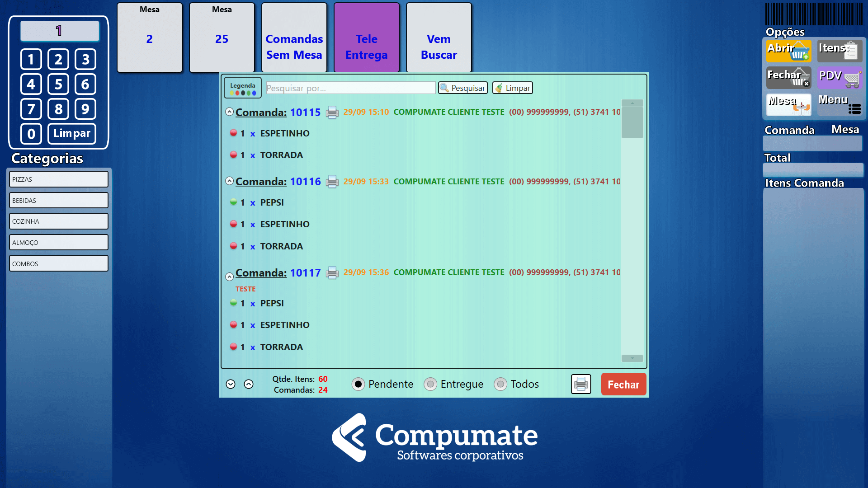Click the Limpar button next to Pesquisar
868x488 pixels.
[x=513, y=88]
